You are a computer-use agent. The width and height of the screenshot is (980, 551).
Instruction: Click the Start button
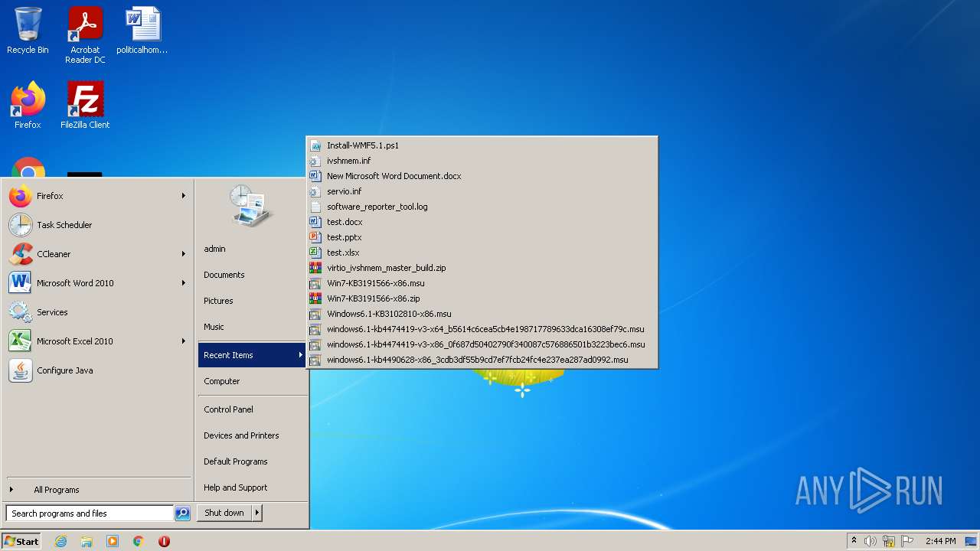tap(21, 541)
